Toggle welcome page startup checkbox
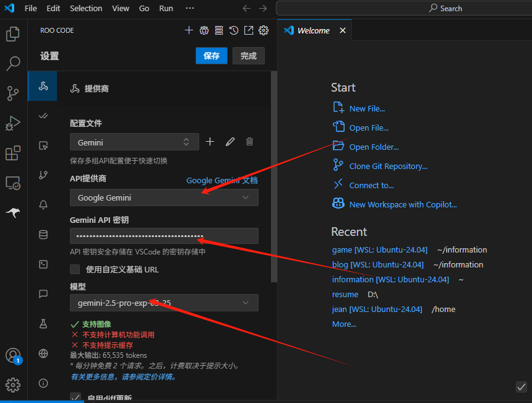Screen dimensions: 532x403 tap(521, 387)
